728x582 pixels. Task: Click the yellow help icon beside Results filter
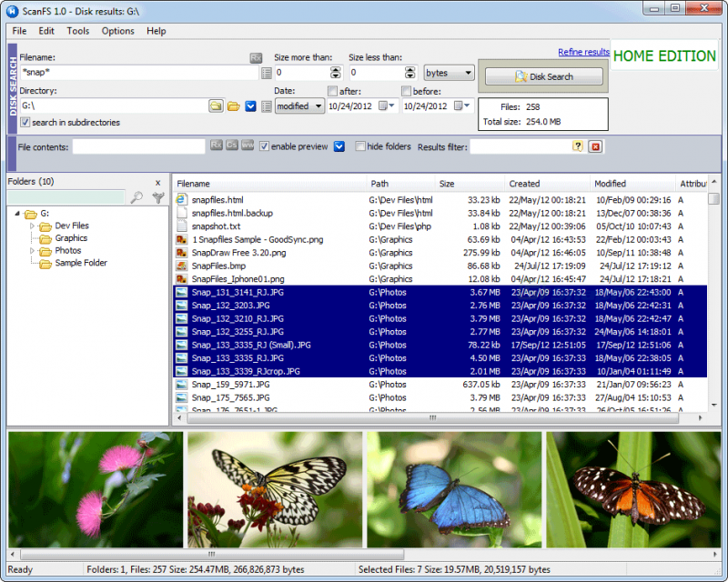coord(577,146)
